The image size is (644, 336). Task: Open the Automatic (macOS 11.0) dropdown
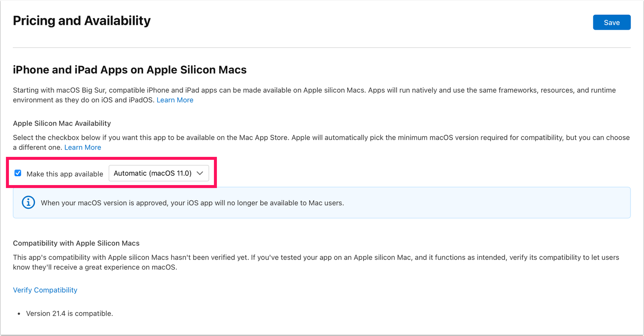(159, 173)
